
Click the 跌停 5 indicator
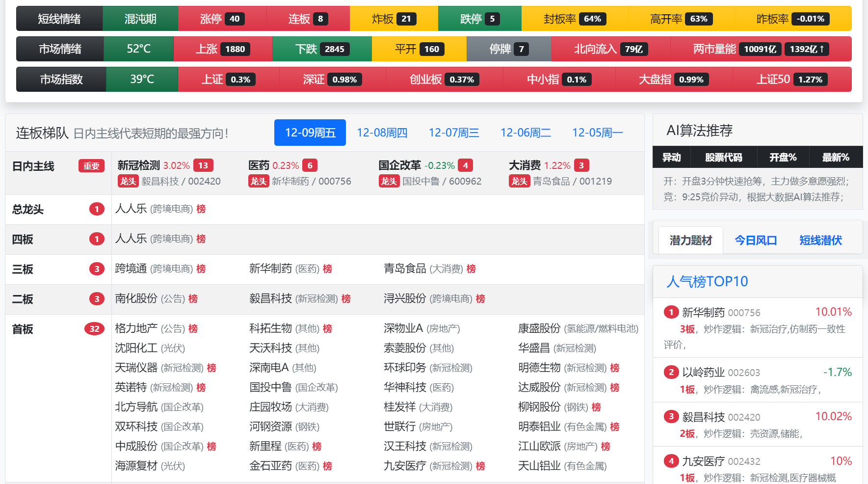click(x=480, y=19)
